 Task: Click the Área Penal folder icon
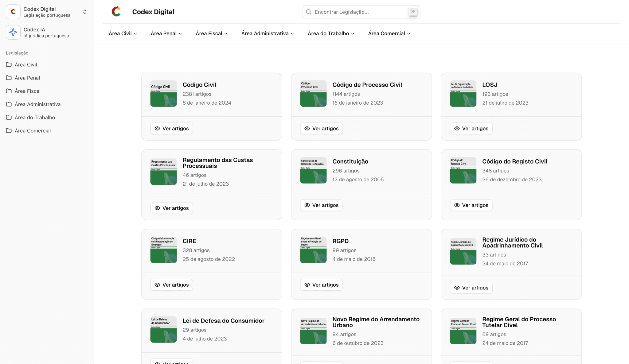click(9, 78)
